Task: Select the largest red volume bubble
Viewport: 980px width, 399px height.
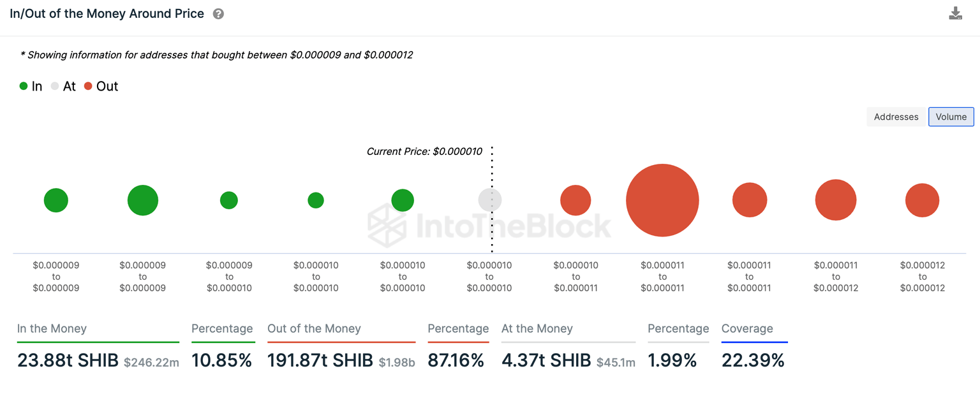Action: click(662, 199)
